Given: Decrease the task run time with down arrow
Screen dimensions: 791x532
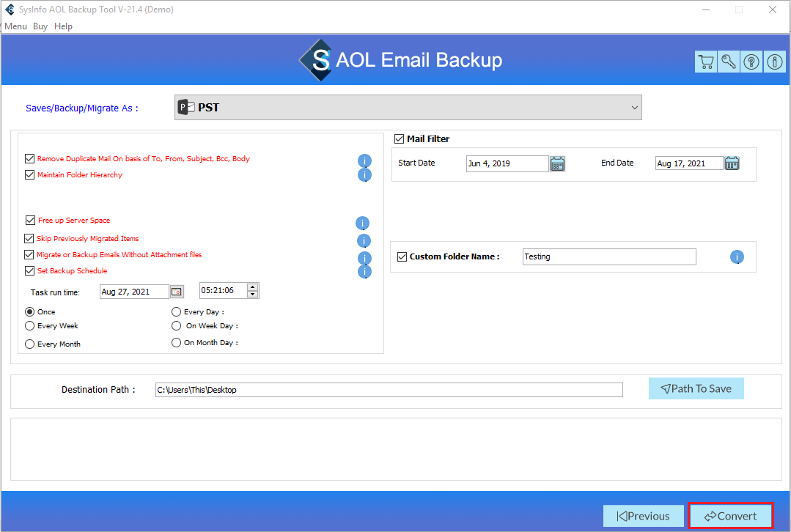Looking at the screenshot, I should [x=253, y=294].
